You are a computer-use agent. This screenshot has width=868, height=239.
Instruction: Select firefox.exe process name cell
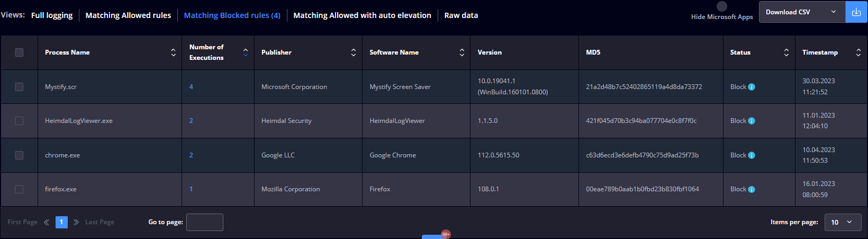tap(61, 189)
